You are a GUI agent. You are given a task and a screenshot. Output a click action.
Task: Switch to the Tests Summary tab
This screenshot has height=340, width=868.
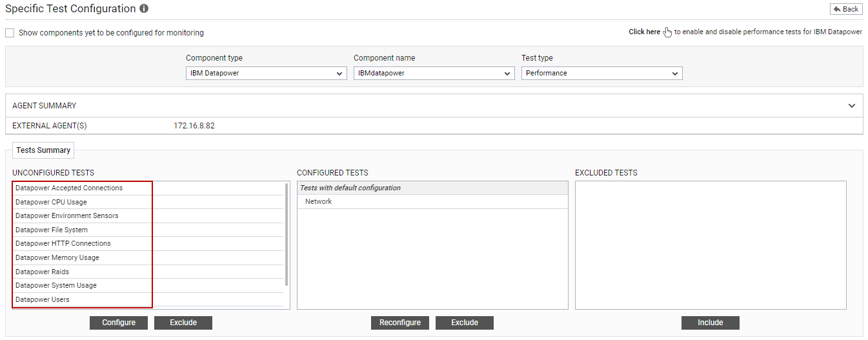43,150
